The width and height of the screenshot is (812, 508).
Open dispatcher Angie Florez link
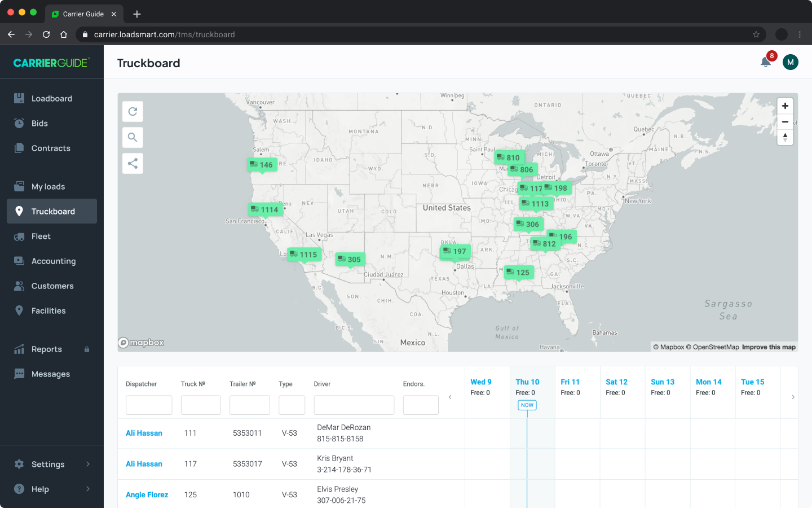(x=147, y=494)
